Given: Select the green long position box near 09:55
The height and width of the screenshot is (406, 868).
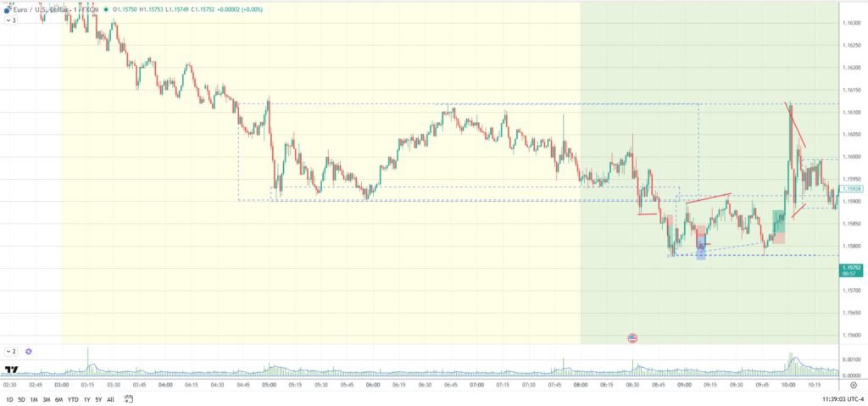Looking at the screenshot, I should [x=779, y=221].
